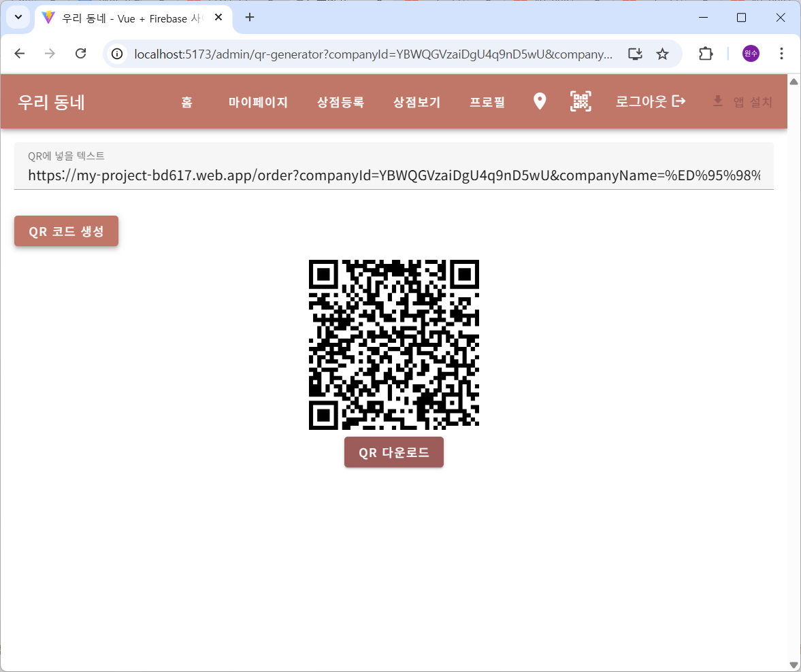
Task: Log out using 로그아웃 button
Action: point(651,101)
